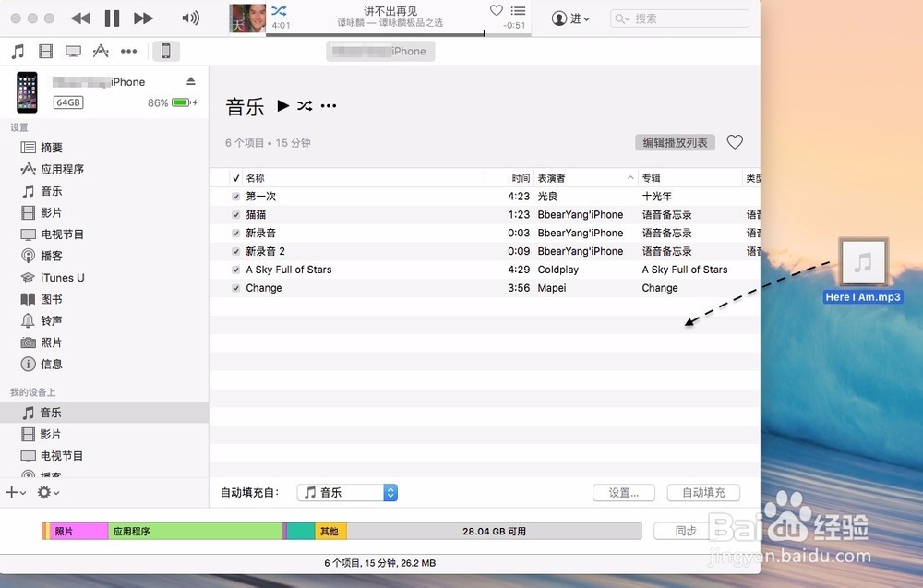This screenshot has width=923, height=588.
Task: Click the 同步 sync button
Action: (685, 531)
